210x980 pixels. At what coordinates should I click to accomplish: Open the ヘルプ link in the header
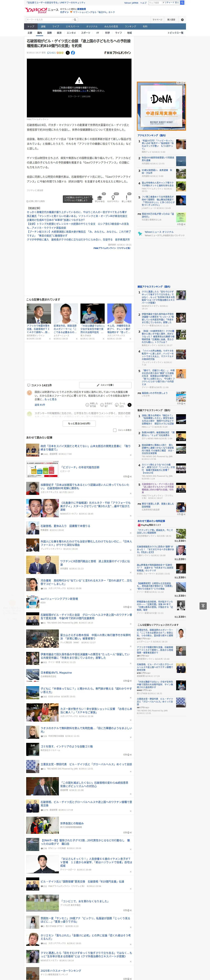143,3
